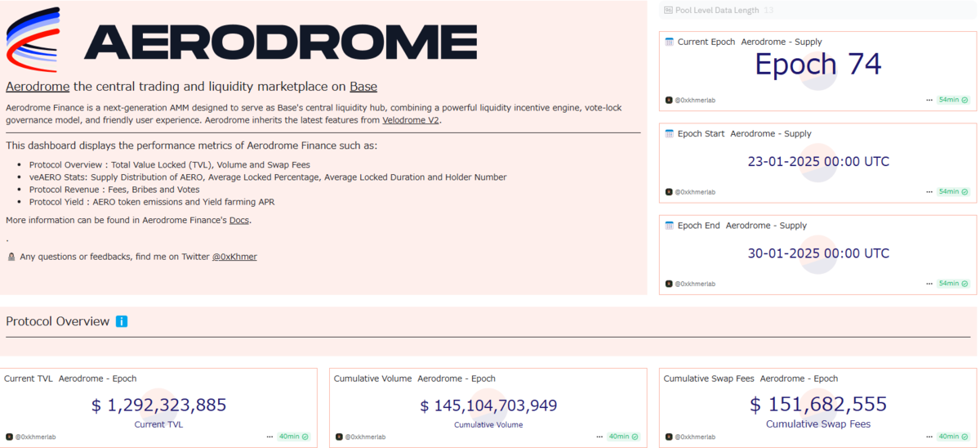Open the Base link in the headline
This screenshot has height=448, width=980.
point(363,87)
